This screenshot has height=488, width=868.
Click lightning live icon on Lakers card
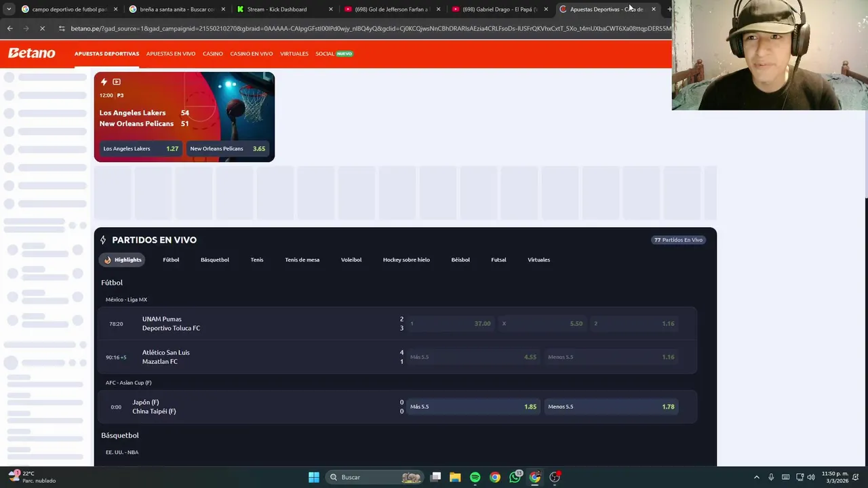(x=104, y=82)
